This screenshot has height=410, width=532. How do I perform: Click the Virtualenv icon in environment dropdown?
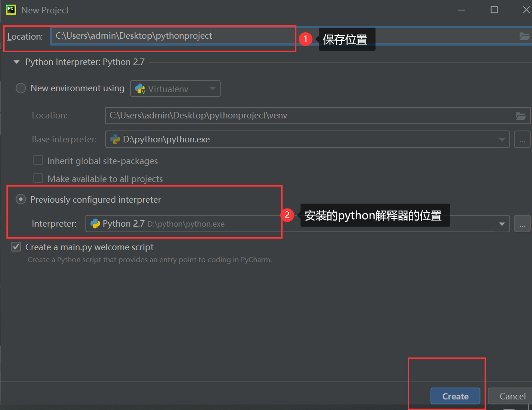(140, 88)
